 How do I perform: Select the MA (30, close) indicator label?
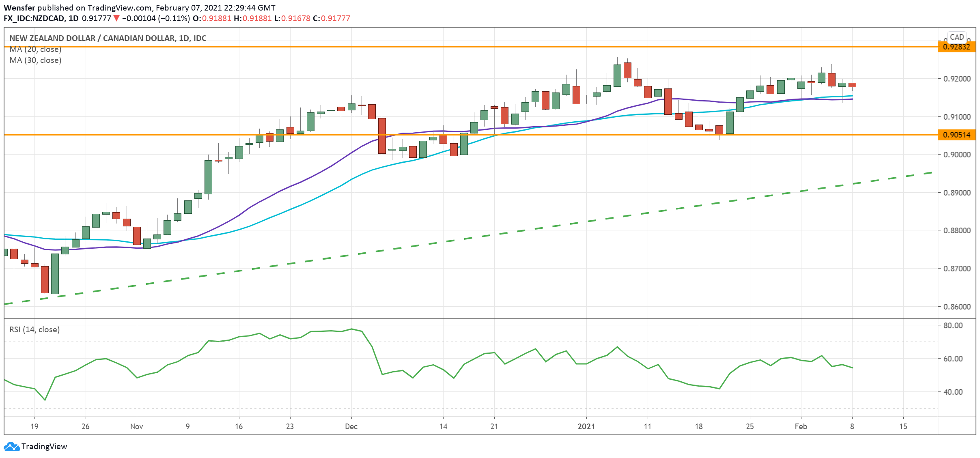coord(34,61)
